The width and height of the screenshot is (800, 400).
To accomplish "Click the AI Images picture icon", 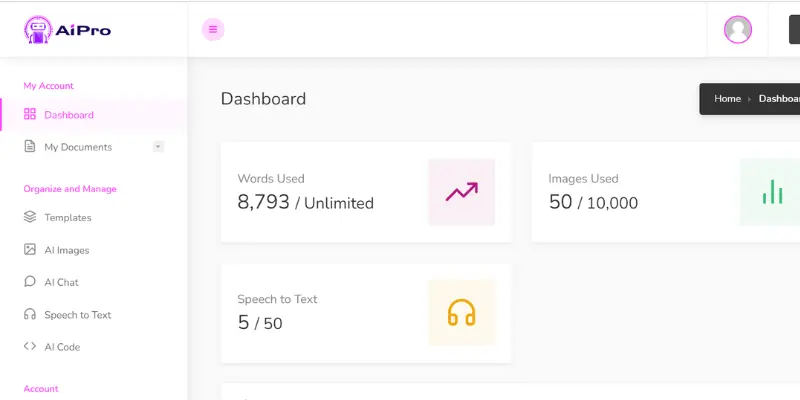I will pyautogui.click(x=30, y=249).
